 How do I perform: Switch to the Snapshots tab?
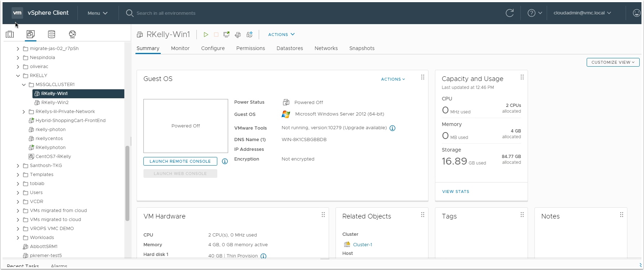pyautogui.click(x=362, y=48)
